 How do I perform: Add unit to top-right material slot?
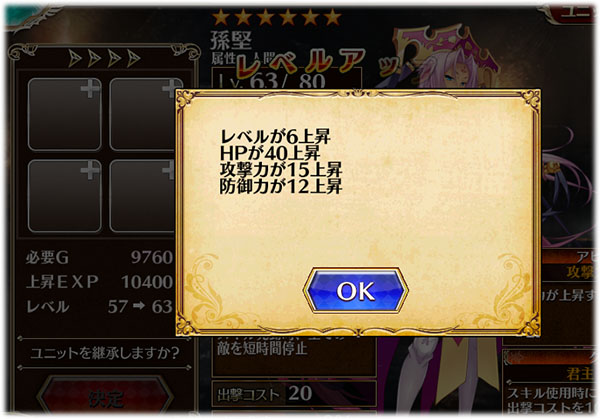tap(142, 114)
